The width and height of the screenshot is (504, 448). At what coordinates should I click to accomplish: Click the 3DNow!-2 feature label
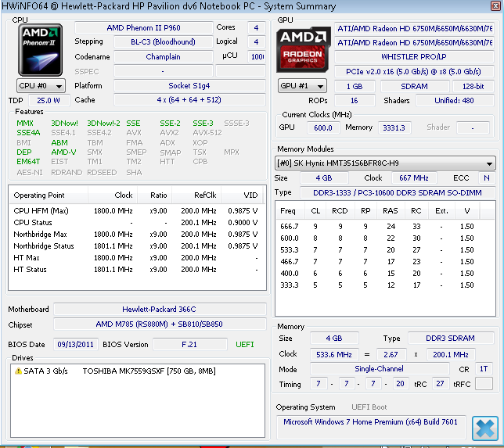point(103,124)
